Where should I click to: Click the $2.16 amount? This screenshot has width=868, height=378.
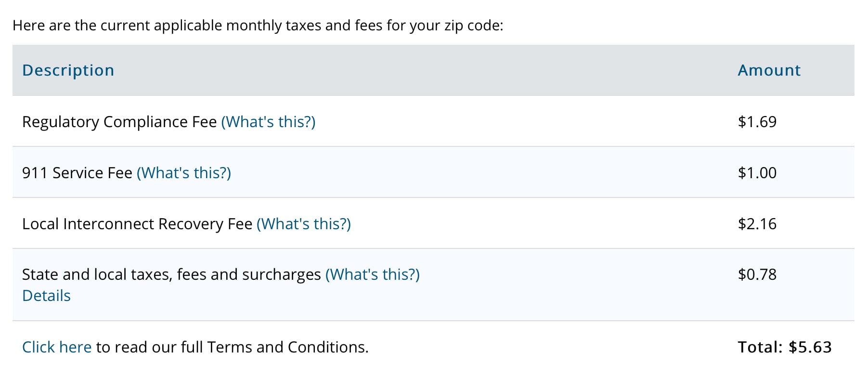[x=757, y=224]
